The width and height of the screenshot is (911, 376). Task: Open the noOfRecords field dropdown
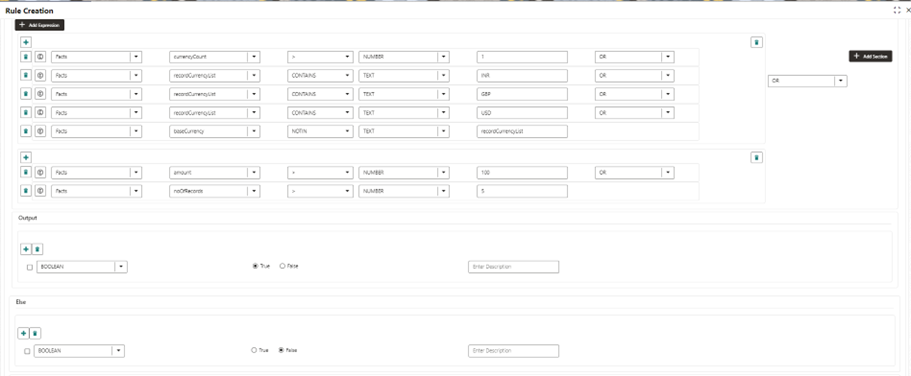(254, 191)
